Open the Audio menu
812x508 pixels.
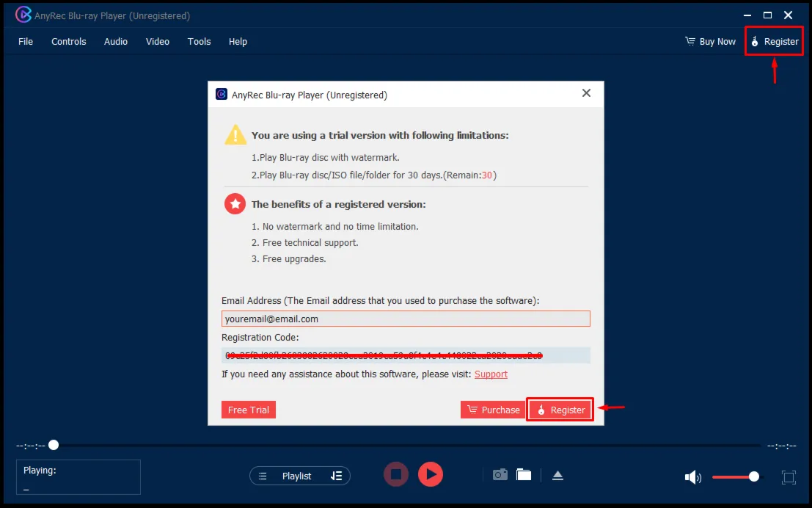(x=115, y=41)
